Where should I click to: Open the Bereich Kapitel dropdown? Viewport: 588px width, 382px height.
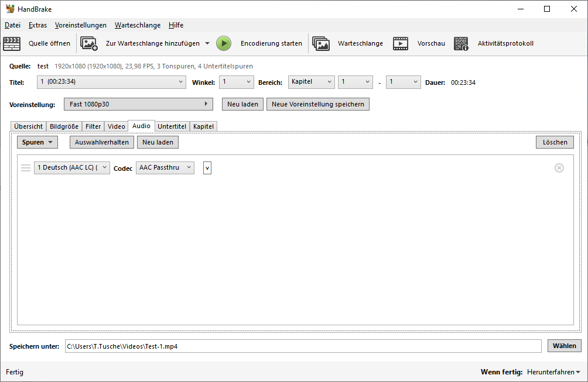pos(311,82)
